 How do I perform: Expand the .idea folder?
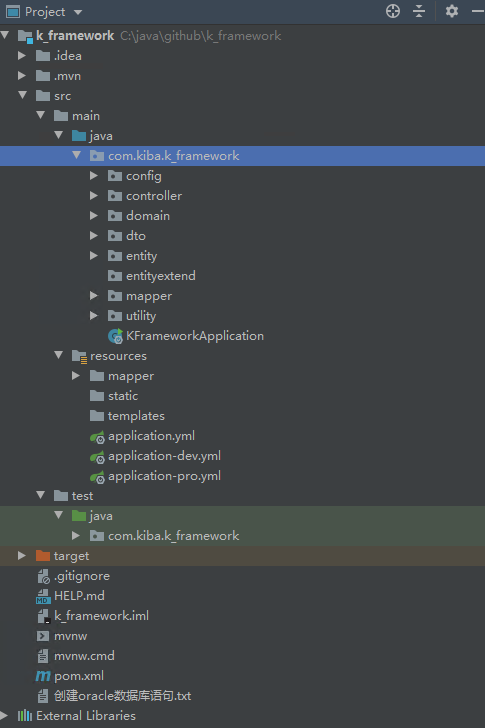[x=22, y=56]
